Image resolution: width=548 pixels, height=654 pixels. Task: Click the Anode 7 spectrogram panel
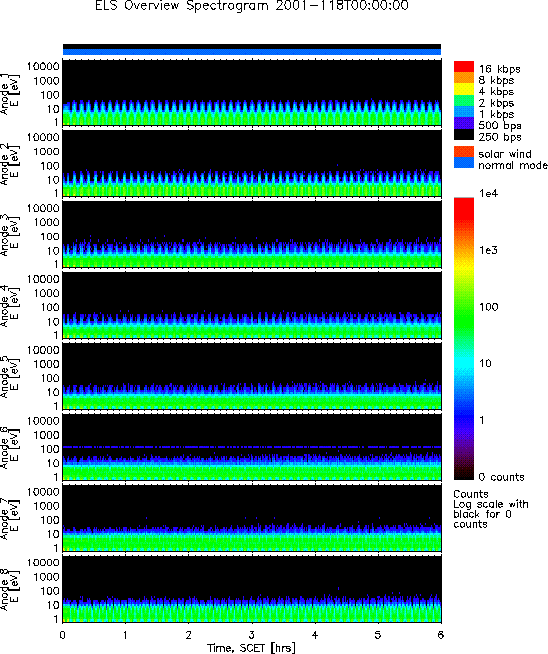click(x=252, y=518)
